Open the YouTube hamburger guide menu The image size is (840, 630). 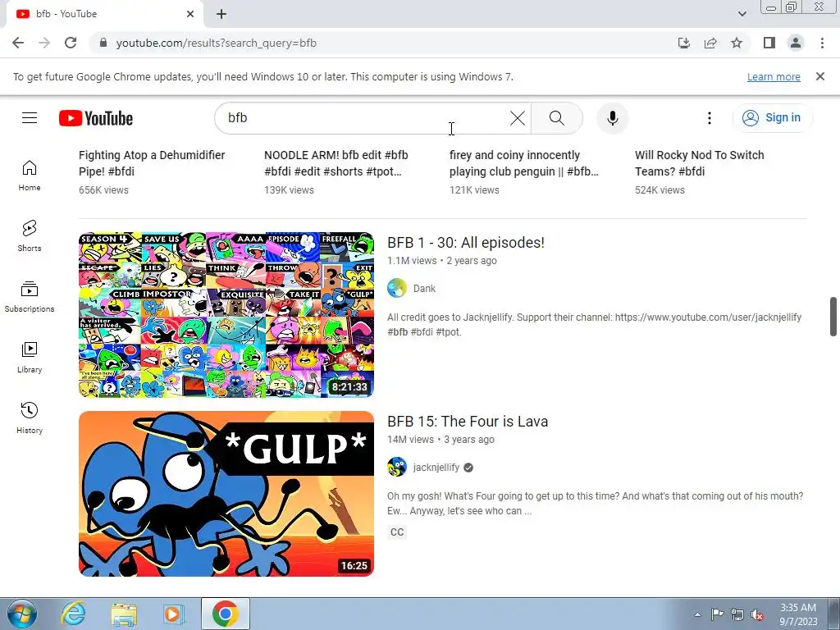coord(30,118)
